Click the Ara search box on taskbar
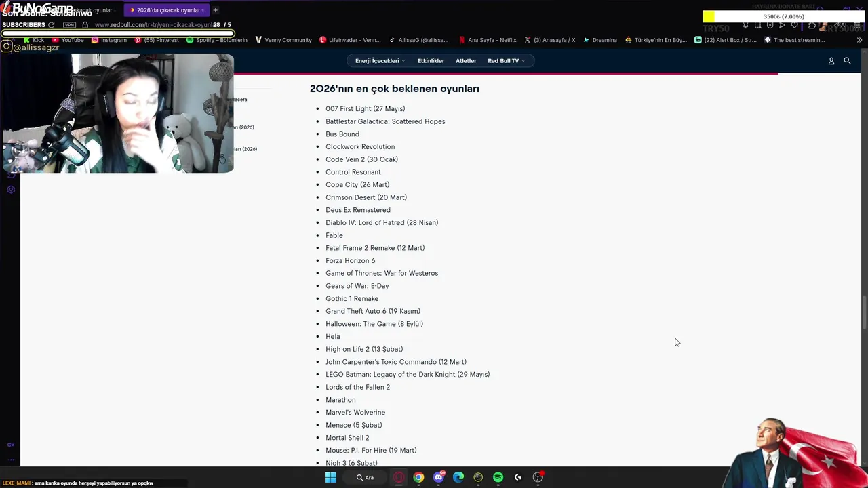868x488 pixels. [366, 477]
